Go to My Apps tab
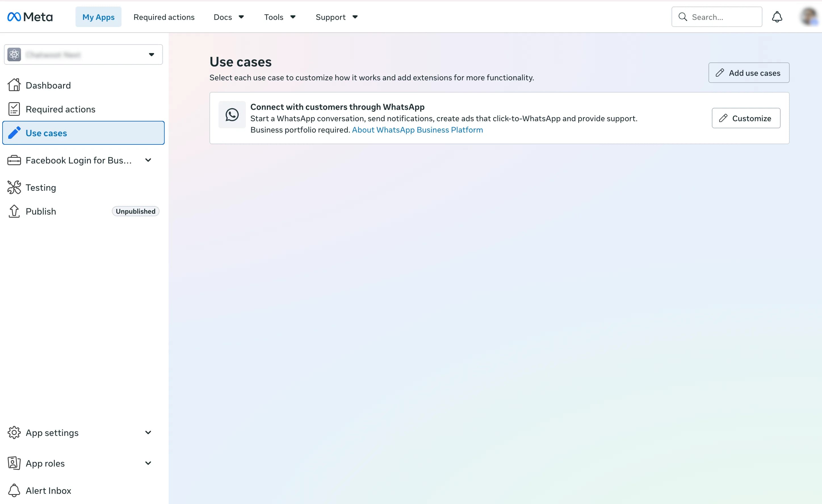The height and width of the screenshot is (504, 822). click(x=98, y=17)
